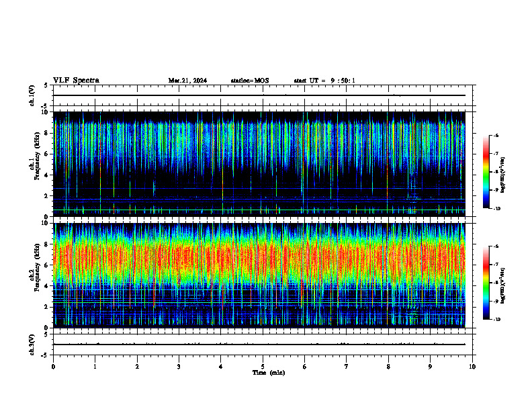Click the "-8" tick on ch.2 colorbar

(x=496, y=283)
